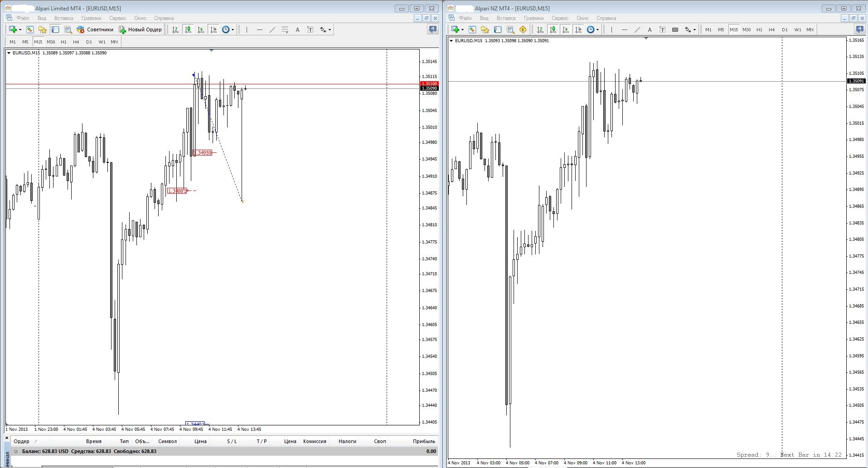Select horizontal line tool in Alpari Limited

pyautogui.click(x=259, y=29)
